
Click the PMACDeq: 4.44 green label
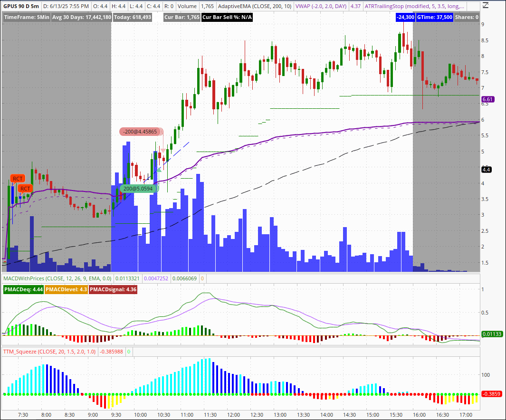click(23, 289)
